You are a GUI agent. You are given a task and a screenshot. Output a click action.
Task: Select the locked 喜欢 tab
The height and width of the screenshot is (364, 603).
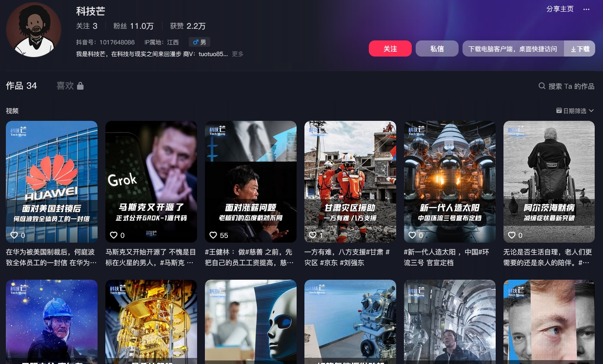70,86
